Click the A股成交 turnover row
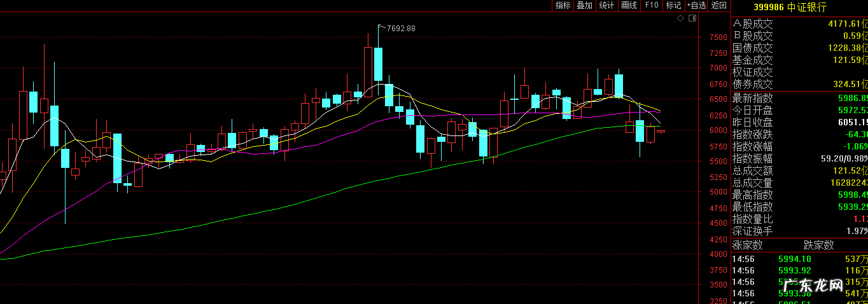 click(x=799, y=24)
